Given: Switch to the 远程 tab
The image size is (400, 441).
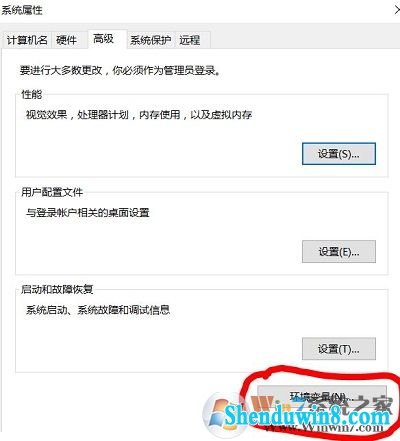Looking at the screenshot, I should [x=190, y=41].
